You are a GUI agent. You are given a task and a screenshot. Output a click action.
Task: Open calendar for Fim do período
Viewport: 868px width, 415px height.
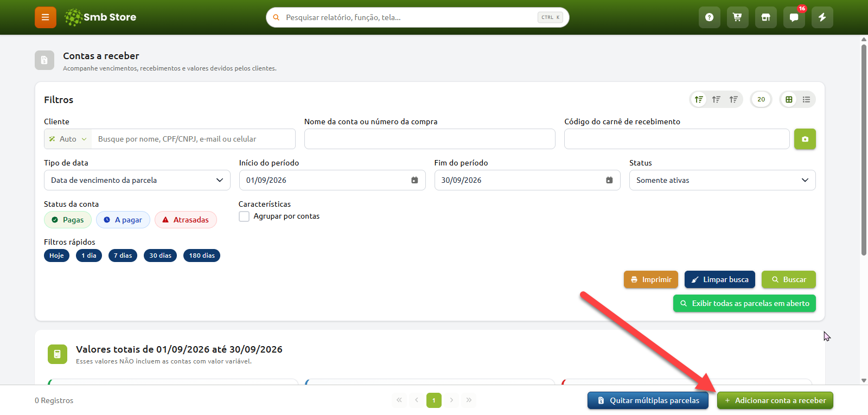click(x=609, y=180)
